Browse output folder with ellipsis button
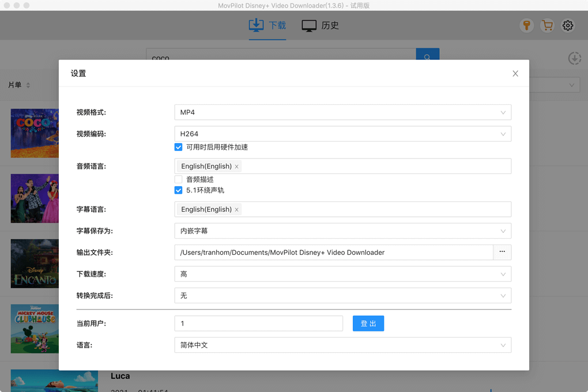Image resolution: width=588 pixels, height=392 pixels. [502, 252]
